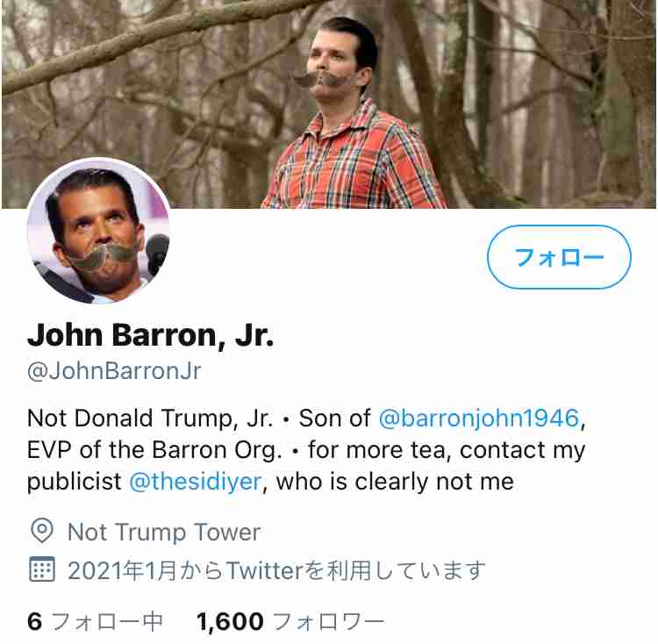Viewport: 658px width, 644px height.
Task: Select the Not Trump Tower location text
Action: coord(164,532)
